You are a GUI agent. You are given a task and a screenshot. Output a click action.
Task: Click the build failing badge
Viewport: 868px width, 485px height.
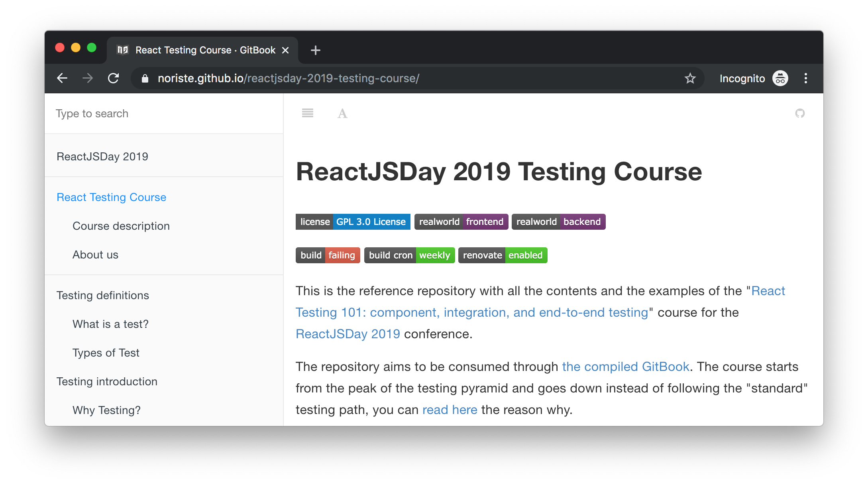click(328, 255)
